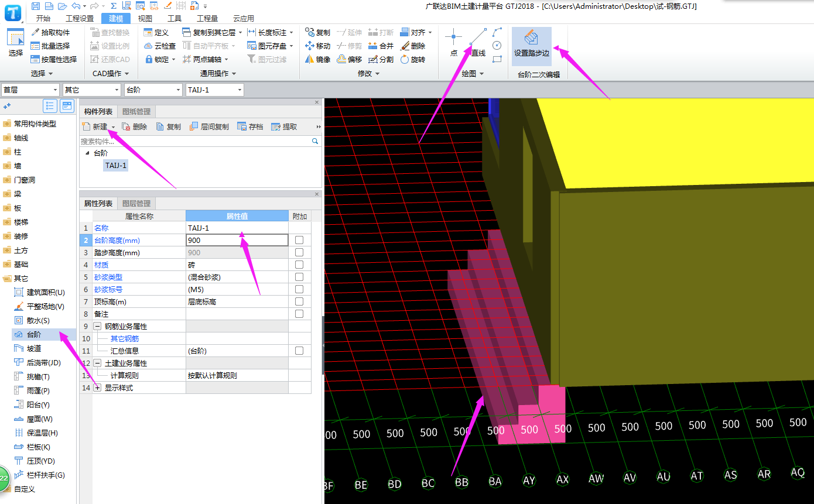Collapse the 钢筋业务属性 group

coord(97,326)
